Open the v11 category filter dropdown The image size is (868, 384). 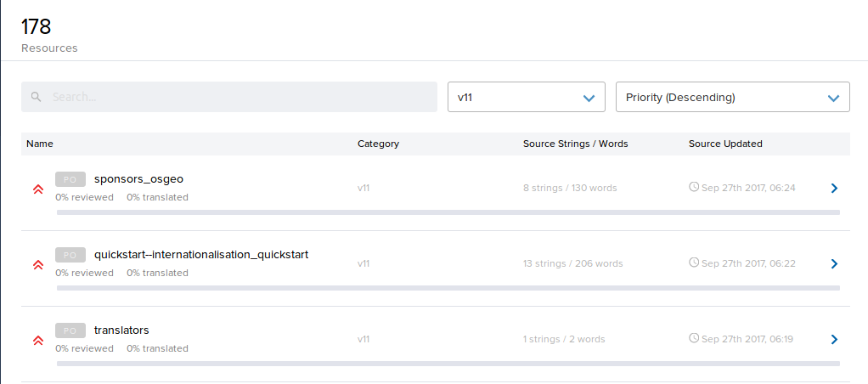526,97
